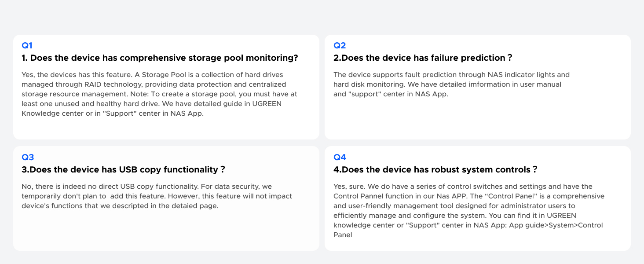Click the failure prediction question heading
Viewport: 644px width, 264px height.
pyautogui.click(x=423, y=58)
